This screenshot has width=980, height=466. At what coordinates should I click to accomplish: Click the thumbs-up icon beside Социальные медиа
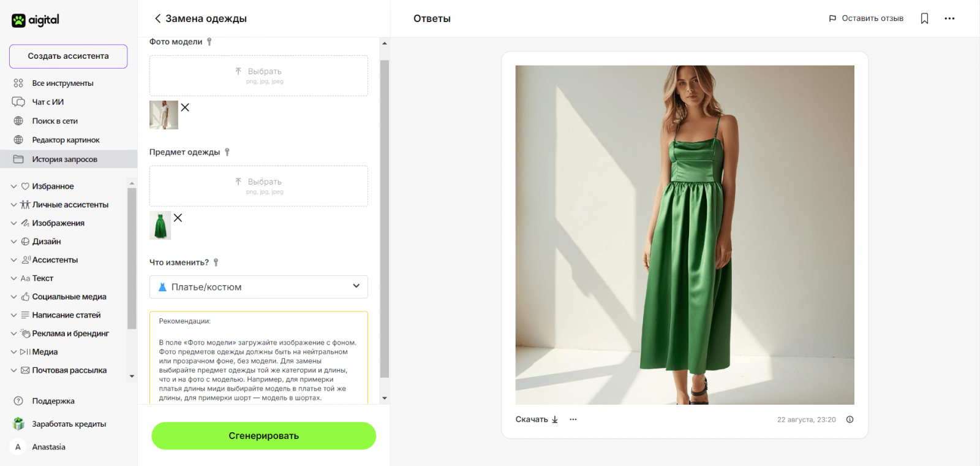25,297
